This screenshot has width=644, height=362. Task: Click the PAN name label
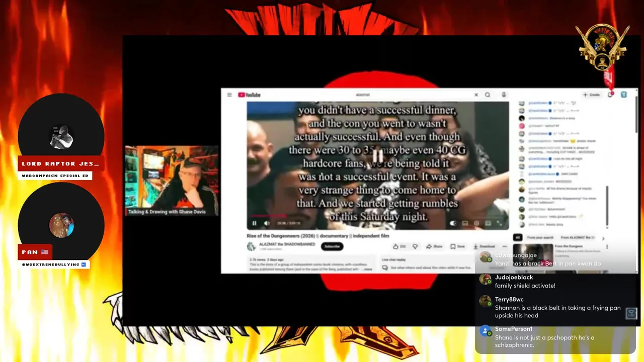35,252
